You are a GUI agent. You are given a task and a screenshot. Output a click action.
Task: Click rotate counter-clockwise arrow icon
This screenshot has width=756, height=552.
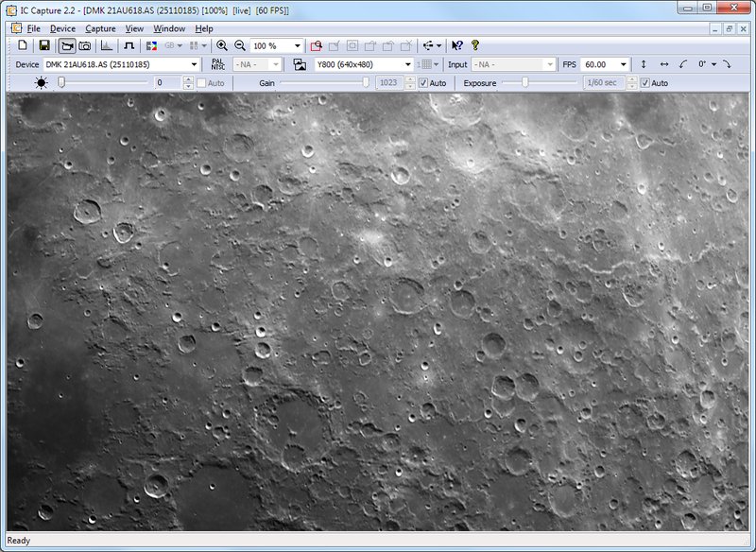click(682, 64)
